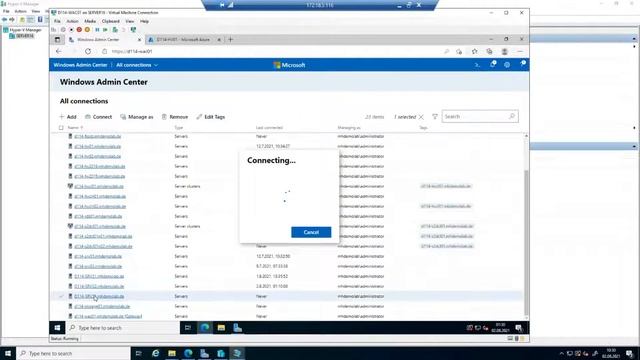This screenshot has height=360, width=640.
Task: Click the Edge address bar URL
Action: point(132,51)
